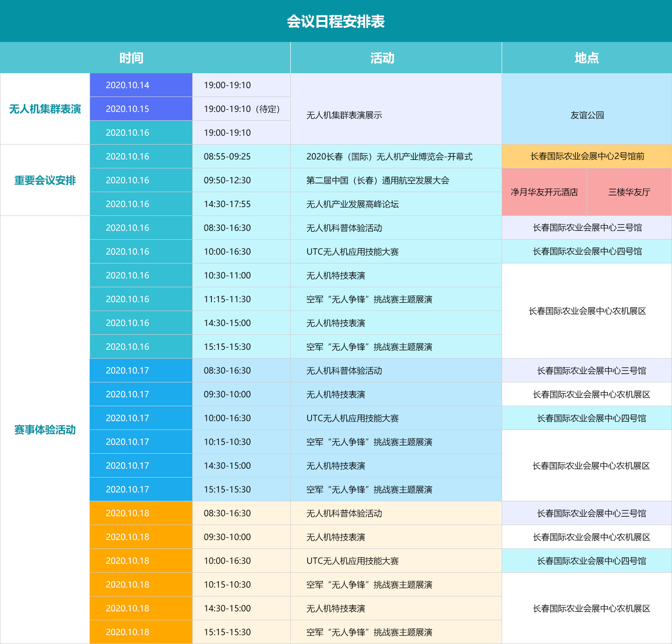
Task: Click 2020.10.18 date beside 15:15-15:30
Action: (x=141, y=632)
